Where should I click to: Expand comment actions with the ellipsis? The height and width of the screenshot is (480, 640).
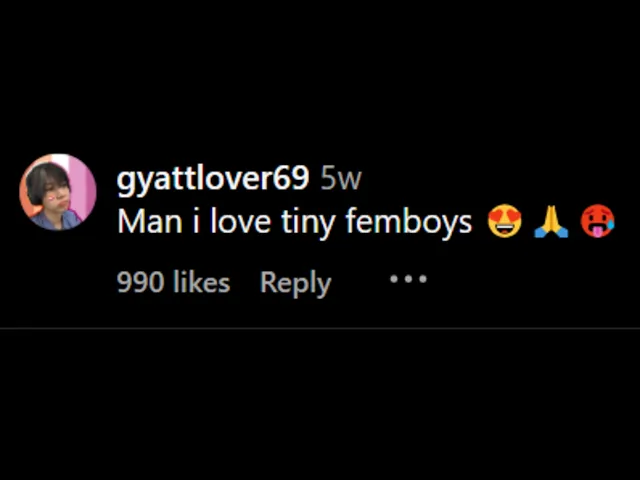408,279
